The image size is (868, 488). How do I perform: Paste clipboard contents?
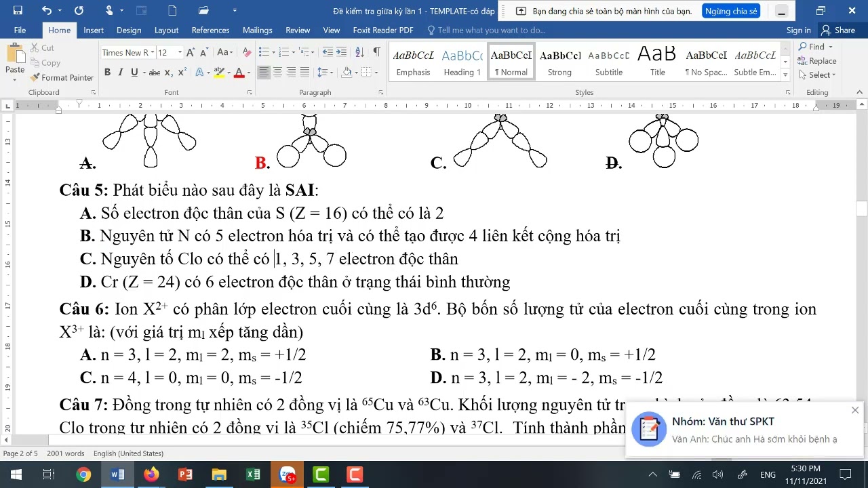(x=15, y=60)
